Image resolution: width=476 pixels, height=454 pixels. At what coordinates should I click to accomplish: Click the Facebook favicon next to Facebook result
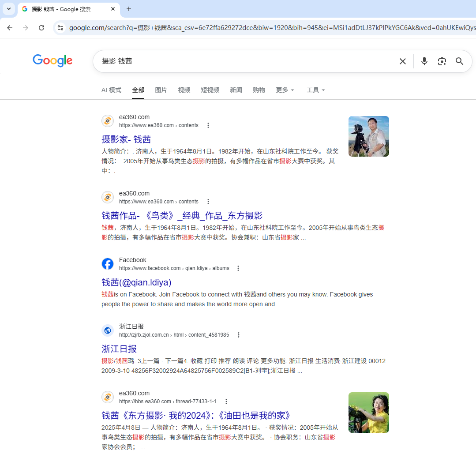(108, 263)
